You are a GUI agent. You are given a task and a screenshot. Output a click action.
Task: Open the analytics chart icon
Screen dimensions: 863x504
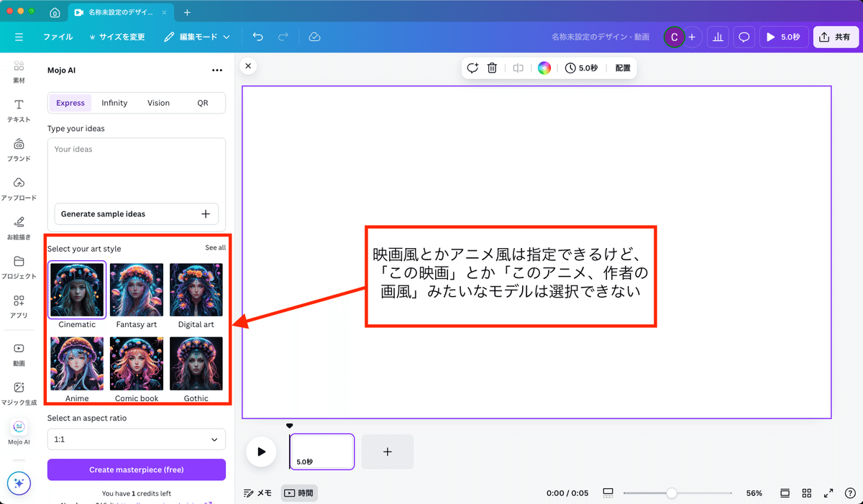click(x=718, y=37)
